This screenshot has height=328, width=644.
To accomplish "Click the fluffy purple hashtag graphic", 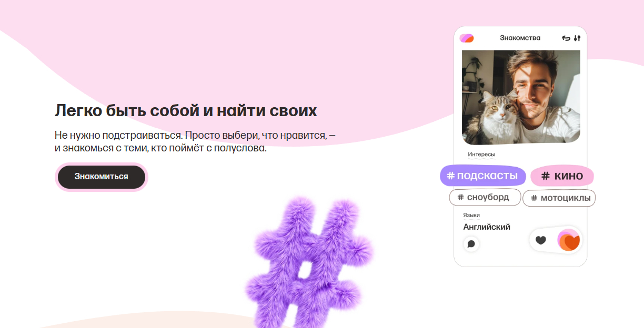I will (x=309, y=261).
